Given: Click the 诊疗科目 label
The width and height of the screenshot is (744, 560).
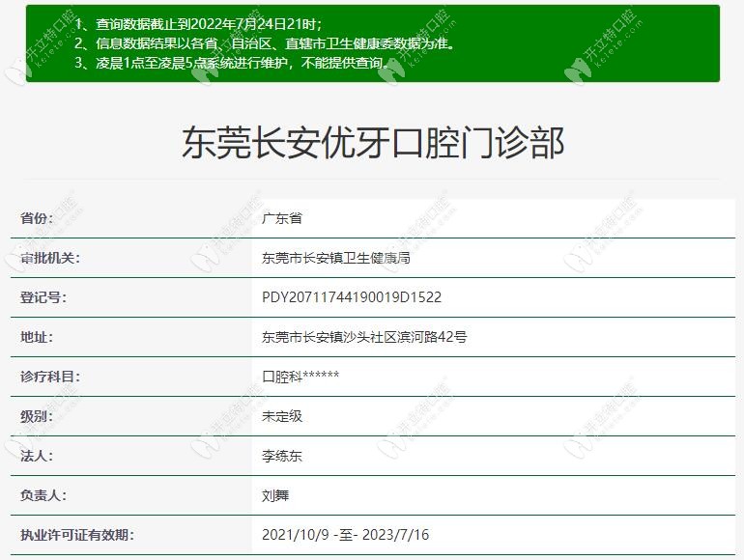Looking at the screenshot, I should click(50, 377).
